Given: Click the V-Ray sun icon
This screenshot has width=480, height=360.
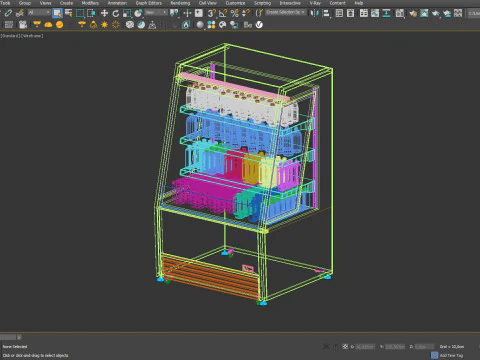Looking at the screenshot, I should pos(105,25).
